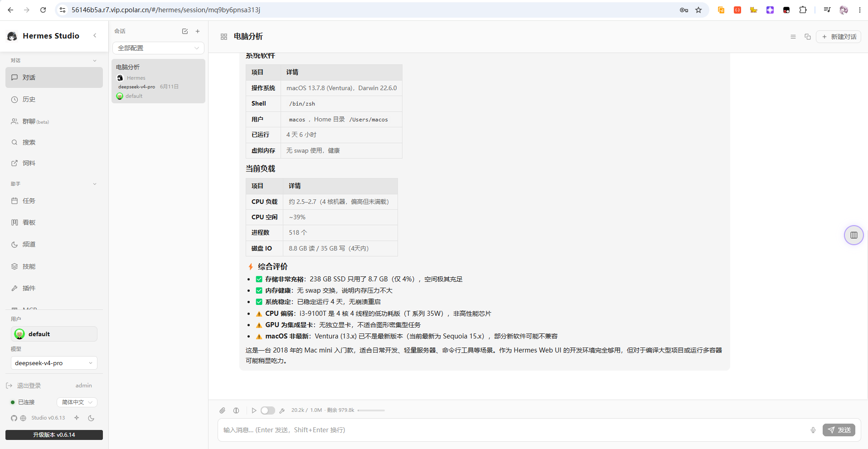Select the default user profile button

click(x=54, y=334)
